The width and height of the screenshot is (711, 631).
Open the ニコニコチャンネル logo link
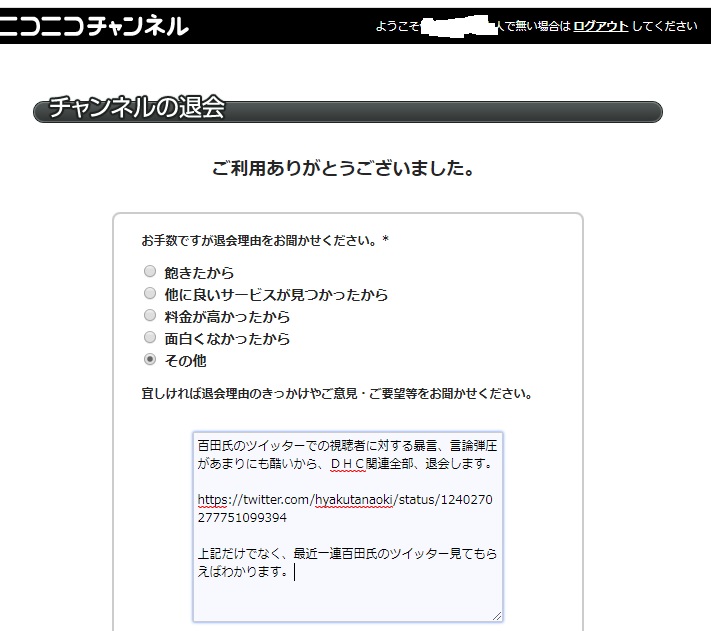tap(93, 26)
